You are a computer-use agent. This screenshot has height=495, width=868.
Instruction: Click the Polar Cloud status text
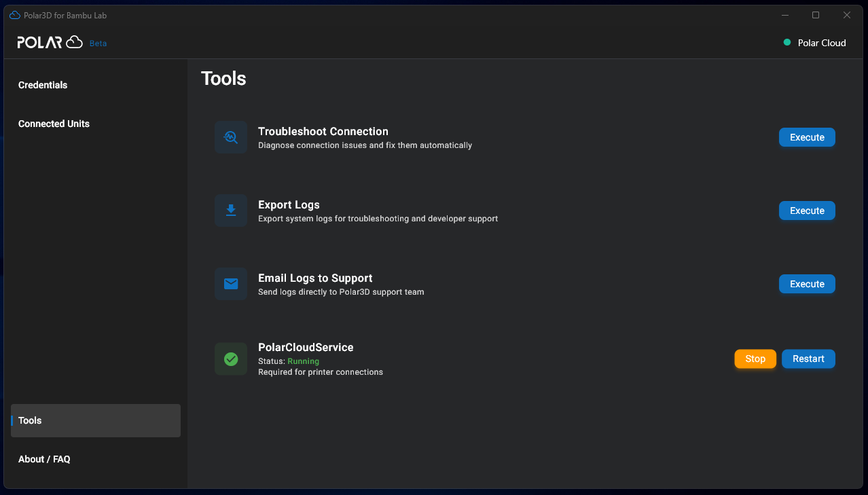tap(821, 43)
